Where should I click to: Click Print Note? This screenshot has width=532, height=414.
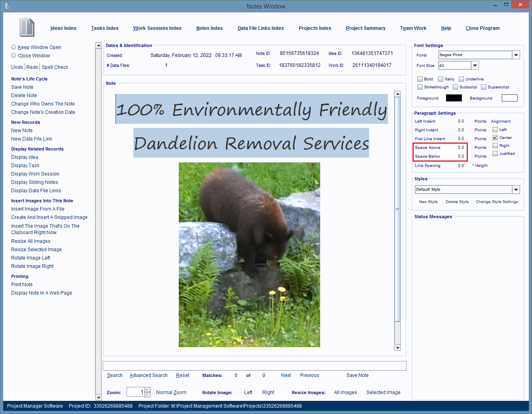pos(22,285)
